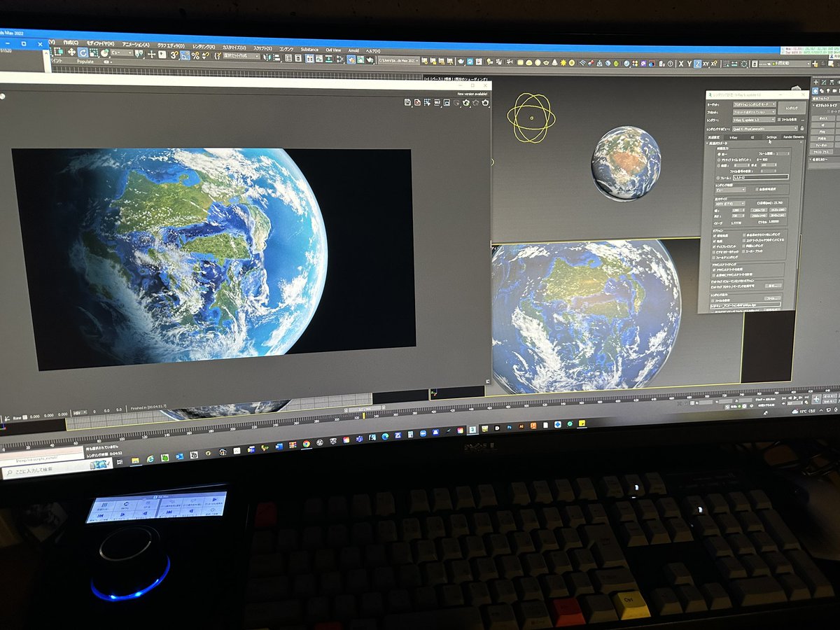Open the カスタマイズ(U) menu
This screenshot has width=840, height=630.
point(234,46)
